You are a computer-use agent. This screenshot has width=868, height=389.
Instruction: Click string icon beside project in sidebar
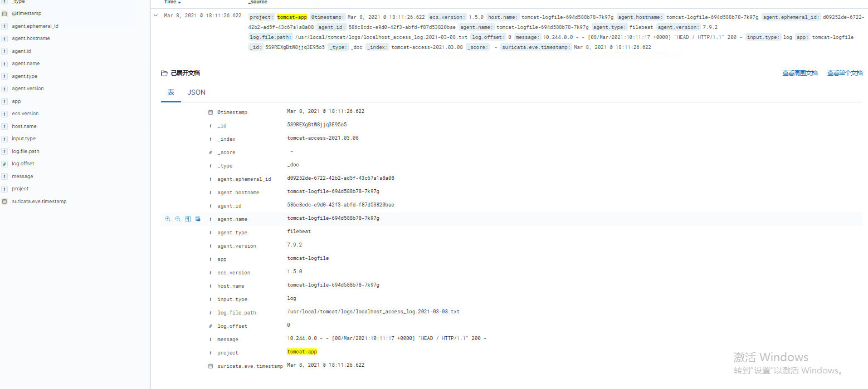(4, 189)
